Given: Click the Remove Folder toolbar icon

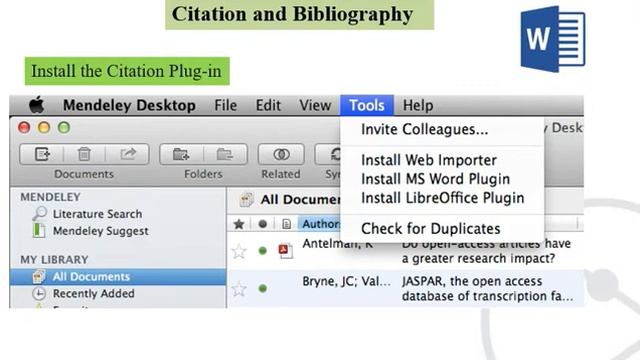Looking at the screenshot, I should (225, 154).
